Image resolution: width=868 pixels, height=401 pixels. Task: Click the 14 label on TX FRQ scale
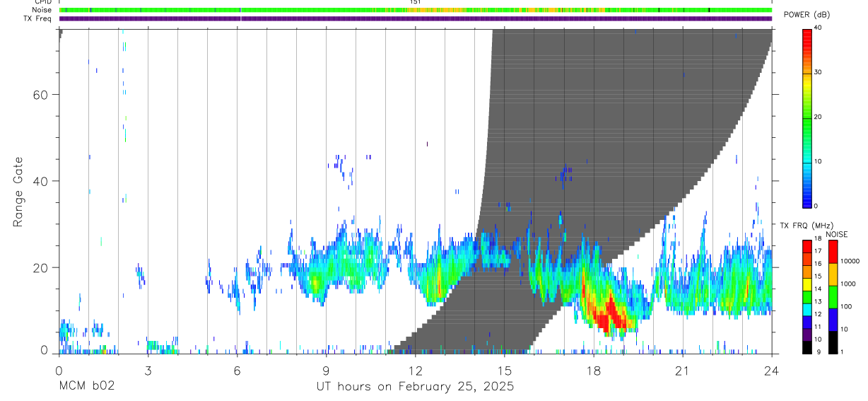tap(817, 289)
